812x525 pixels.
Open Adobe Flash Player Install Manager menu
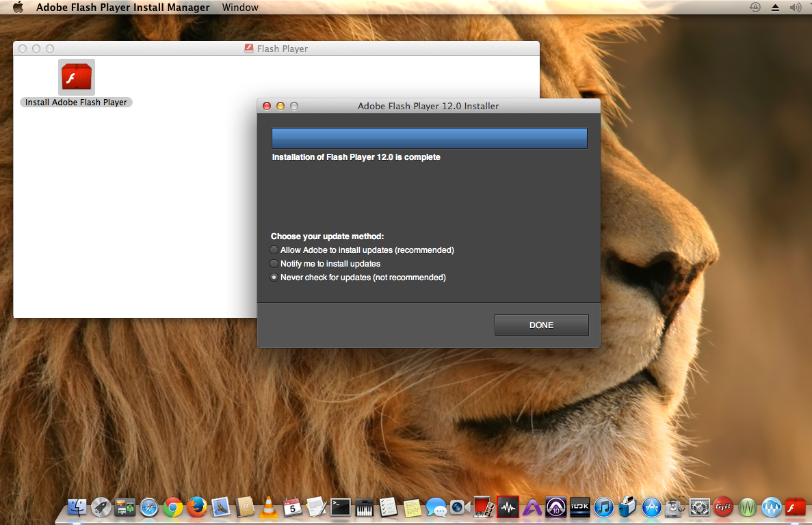pyautogui.click(x=122, y=8)
